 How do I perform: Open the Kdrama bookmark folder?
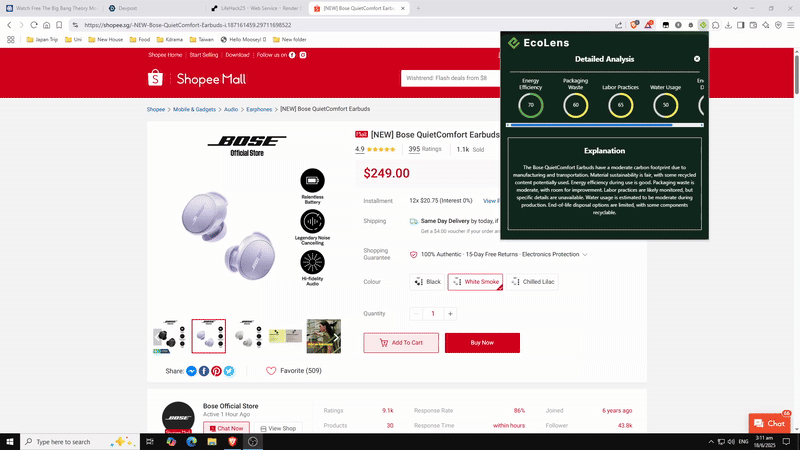170,39
